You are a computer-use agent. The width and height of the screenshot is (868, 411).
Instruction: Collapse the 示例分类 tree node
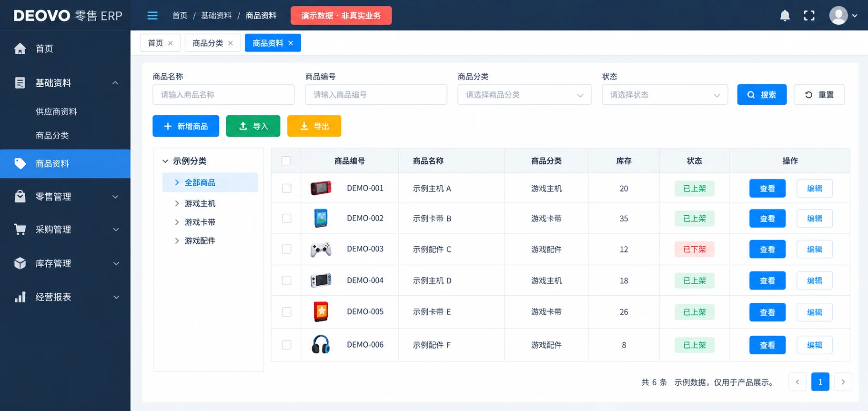[165, 161]
